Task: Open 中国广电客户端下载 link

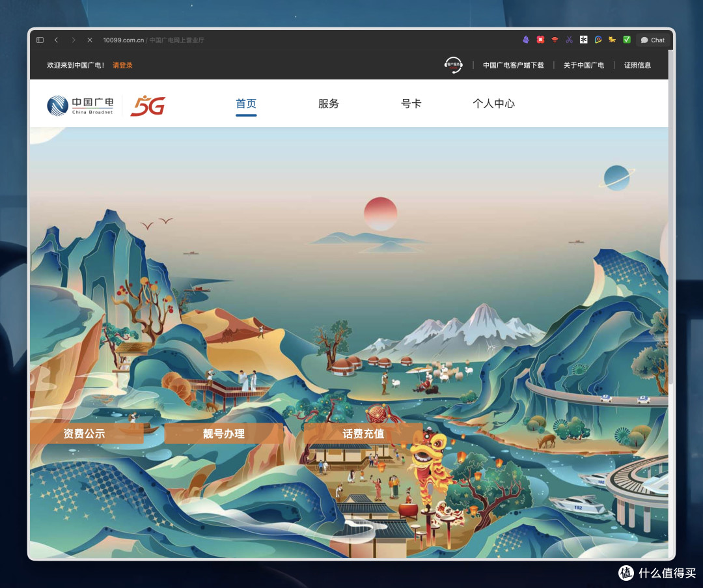Action: click(x=513, y=65)
